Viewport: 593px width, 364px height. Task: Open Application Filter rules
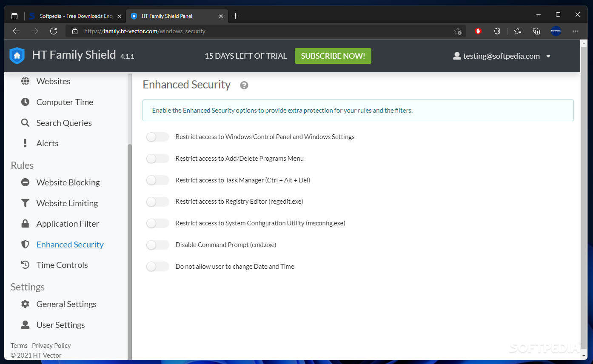pos(68,224)
